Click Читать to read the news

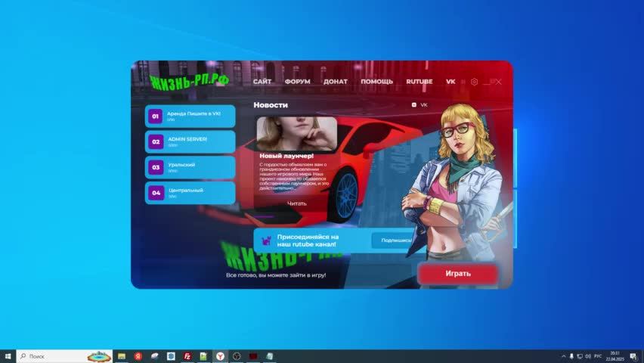click(296, 203)
